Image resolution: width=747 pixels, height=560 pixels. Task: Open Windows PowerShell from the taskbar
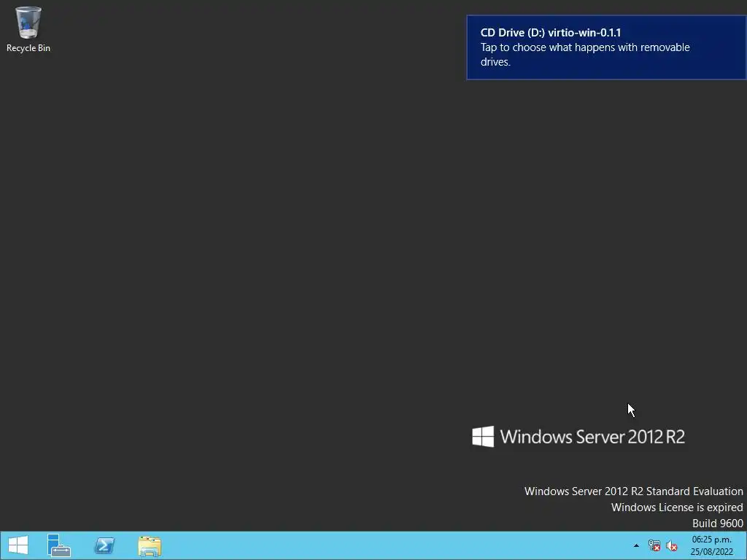[x=104, y=545]
